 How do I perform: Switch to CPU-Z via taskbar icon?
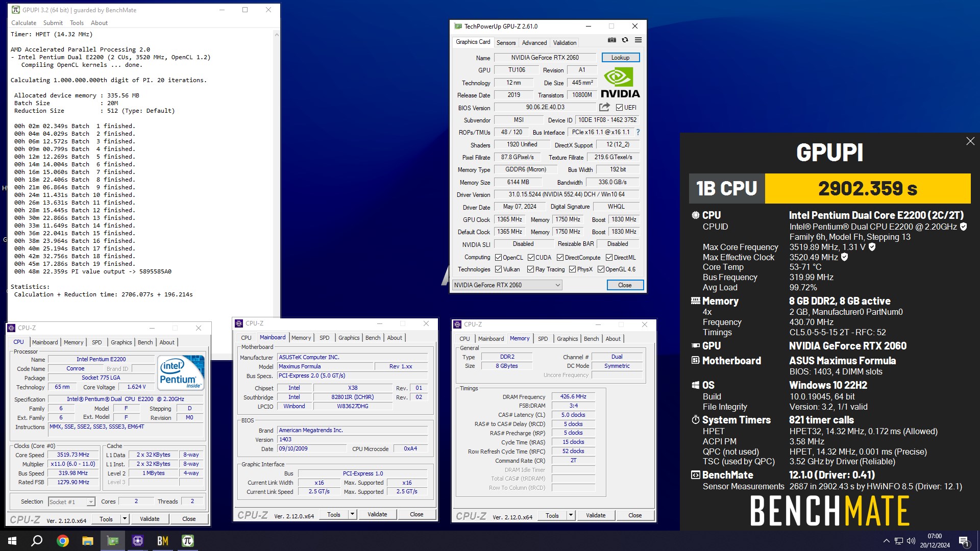point(138,541)
